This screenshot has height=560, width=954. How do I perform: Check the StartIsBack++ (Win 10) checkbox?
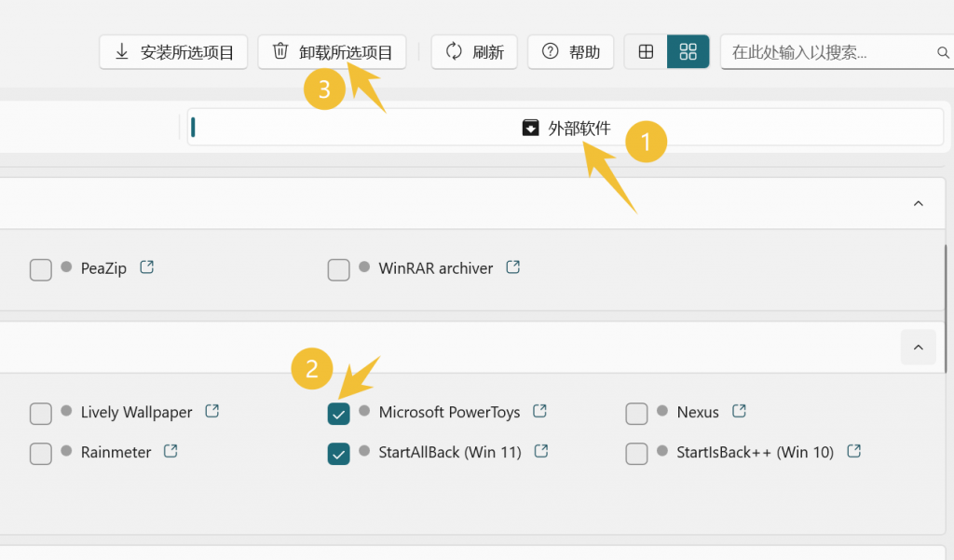[x=636, y=454]
